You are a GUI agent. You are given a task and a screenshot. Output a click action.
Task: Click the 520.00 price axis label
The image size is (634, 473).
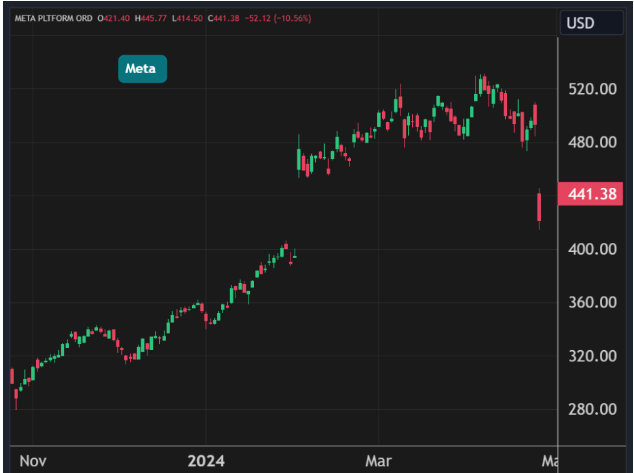pos(592,89)
